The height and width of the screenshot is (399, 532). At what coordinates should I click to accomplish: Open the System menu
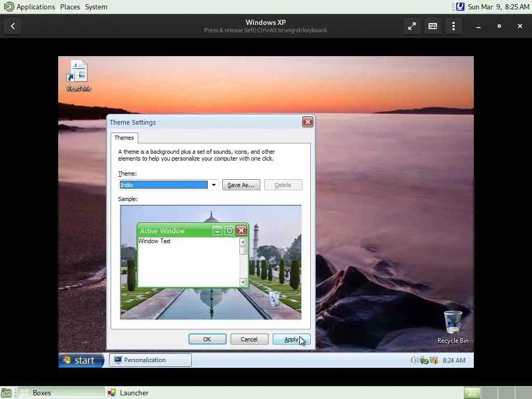coord(96,7)
